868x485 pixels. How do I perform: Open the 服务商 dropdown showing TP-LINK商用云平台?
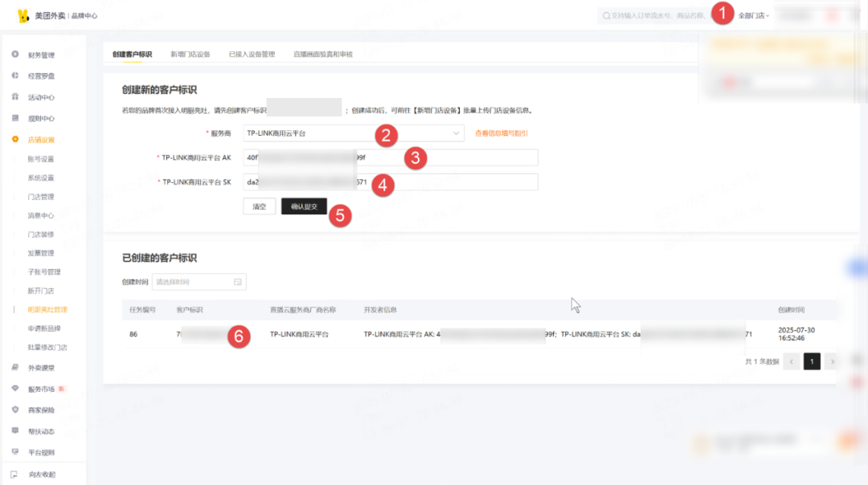coord(354,133)
